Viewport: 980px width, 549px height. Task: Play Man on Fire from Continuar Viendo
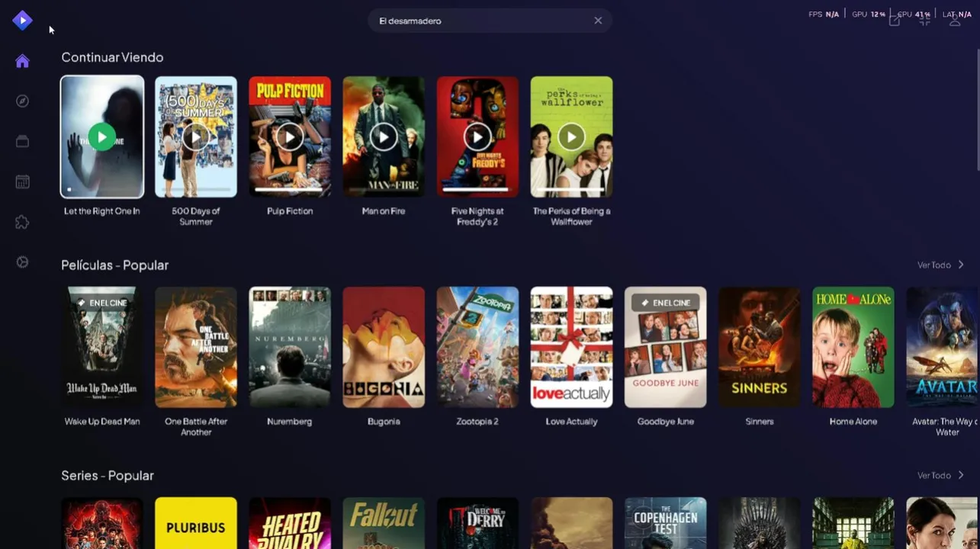[384, 137]
